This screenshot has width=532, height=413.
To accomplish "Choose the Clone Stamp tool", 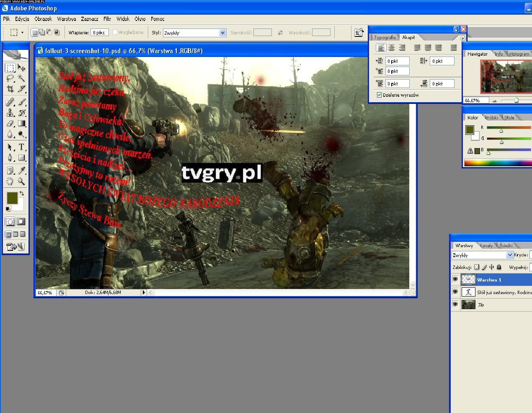I will [10, 113].
